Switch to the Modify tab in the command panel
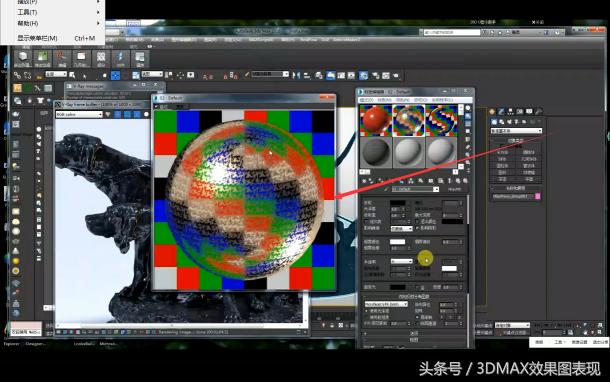610x382 pixels. point(501,112)
